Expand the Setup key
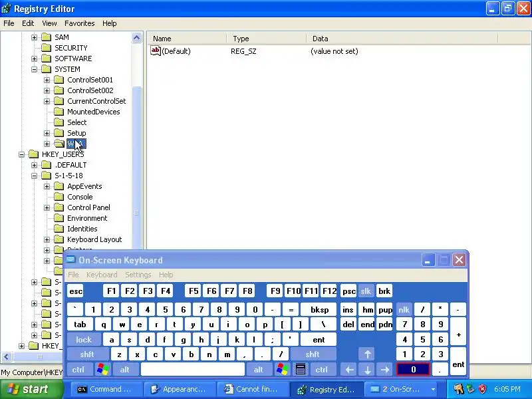 (x=47, y=133)
